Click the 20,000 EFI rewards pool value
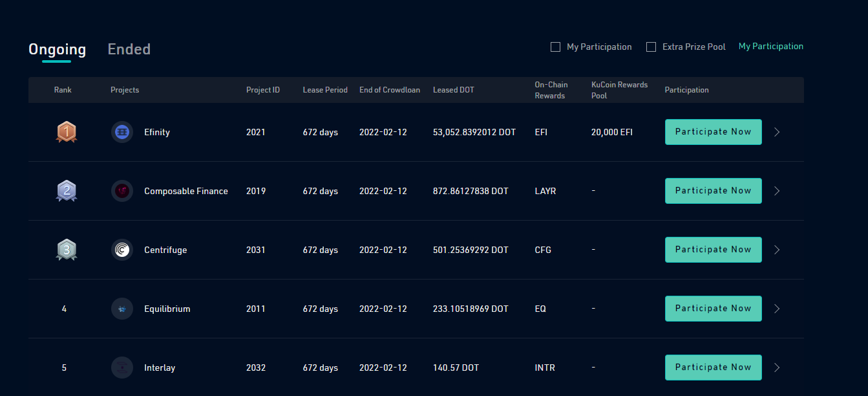Screen dimensions: 868x396 point(612,132)
